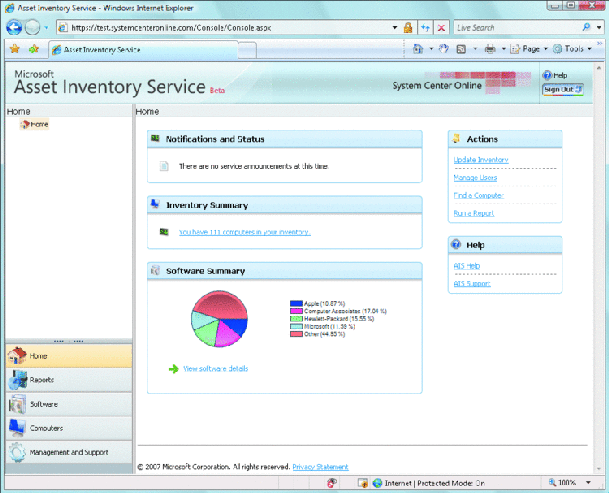The width and height of the screenshot is (609, 493).
Task: Open the Tools menu
Action: coord(572,49)
